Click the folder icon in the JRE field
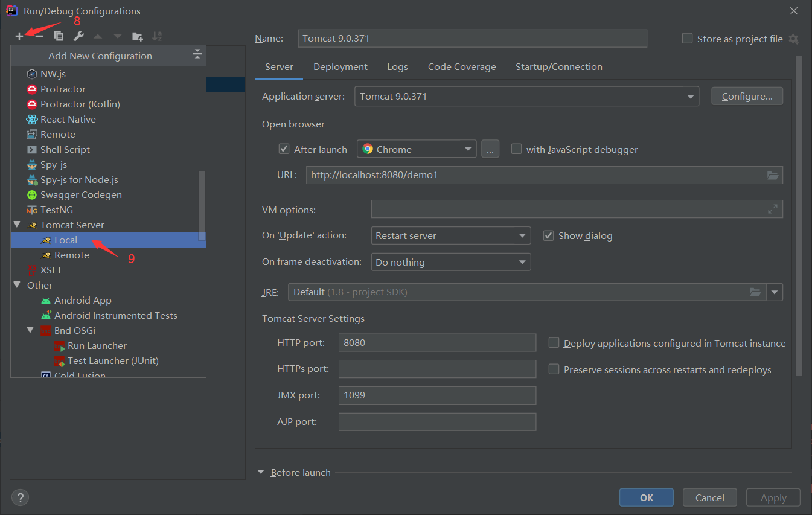Viewport: 812px width, 515px height. [x=755, y=292]
